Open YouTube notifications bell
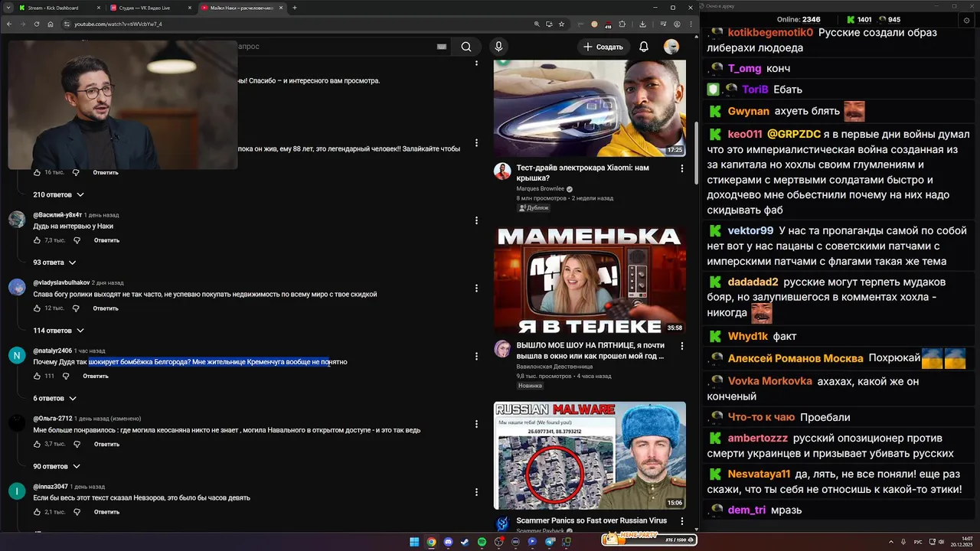 pyautogui.click(x=644, y=47)
